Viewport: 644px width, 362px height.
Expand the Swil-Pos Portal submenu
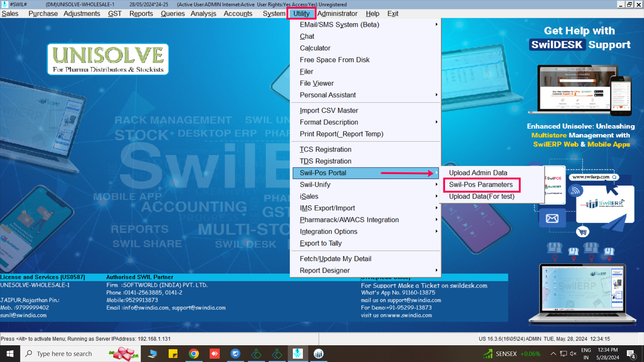coord(366,173)
